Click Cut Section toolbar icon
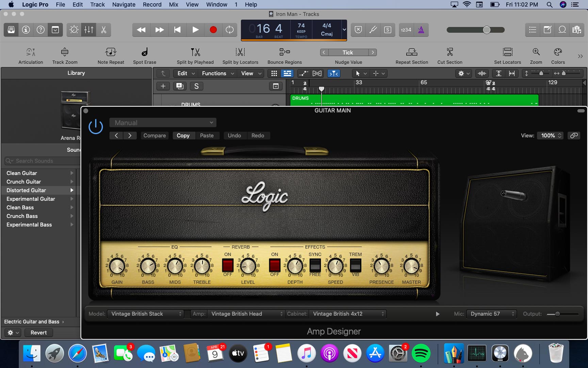Image resolution: width=588 pixels, height=368 pixels. pyautogui.click(x=450, y=52)
